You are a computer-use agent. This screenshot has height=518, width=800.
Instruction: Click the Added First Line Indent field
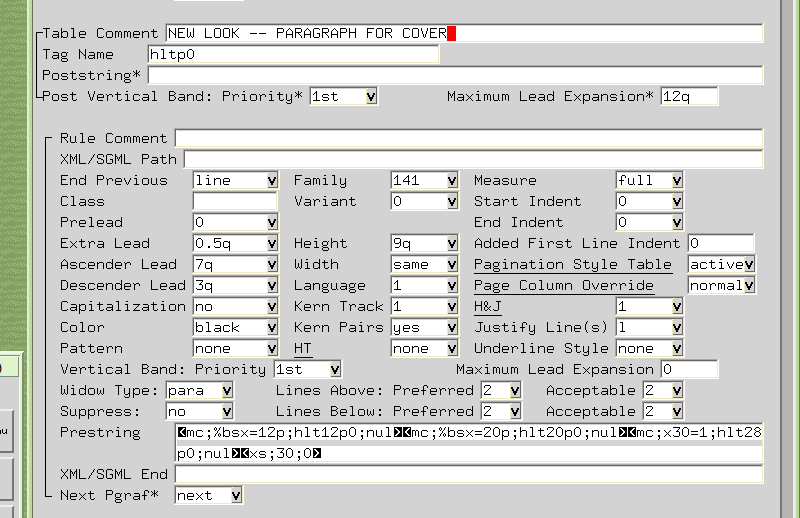coord(720,243)
